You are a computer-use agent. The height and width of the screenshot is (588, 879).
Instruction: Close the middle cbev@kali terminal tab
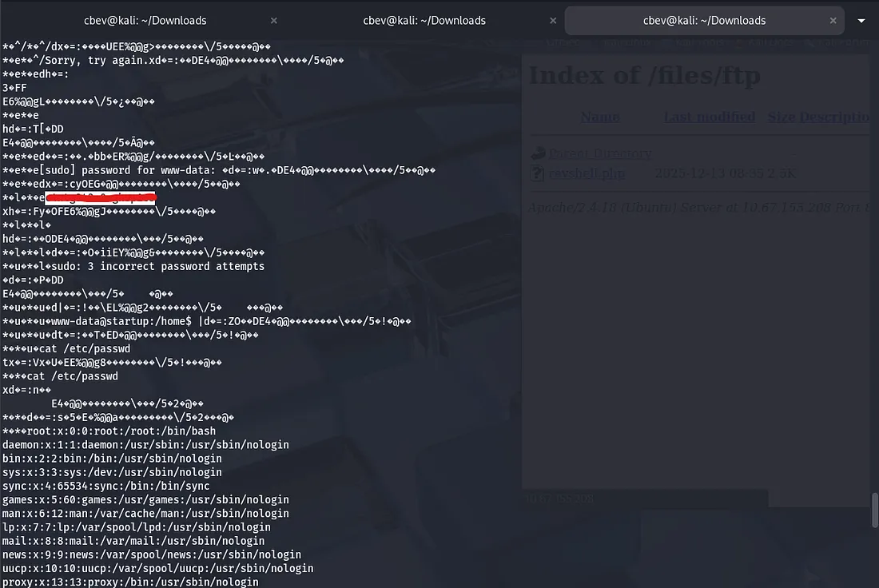tap(554, 21)
